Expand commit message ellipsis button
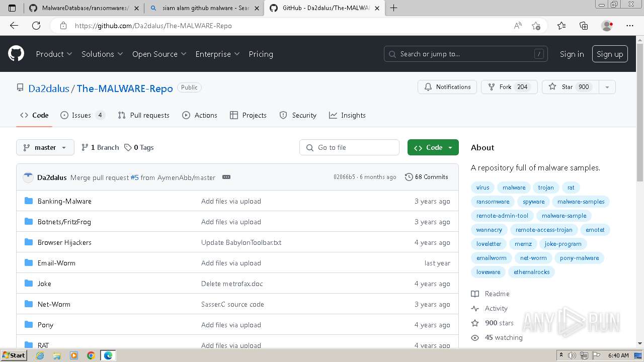This screenshot has height=362, width=644. (x=226, y=177)
